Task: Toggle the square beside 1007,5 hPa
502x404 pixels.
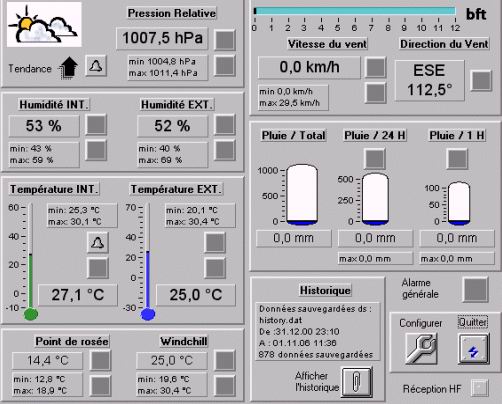Action: [225, 40]
